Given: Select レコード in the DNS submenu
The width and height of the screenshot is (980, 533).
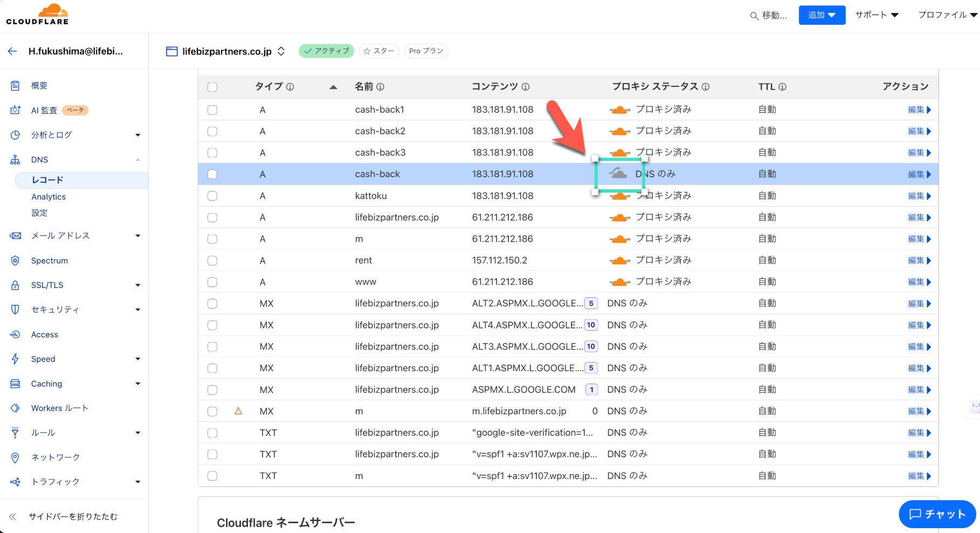Looking at the screenshot, I should click(81, 180).
